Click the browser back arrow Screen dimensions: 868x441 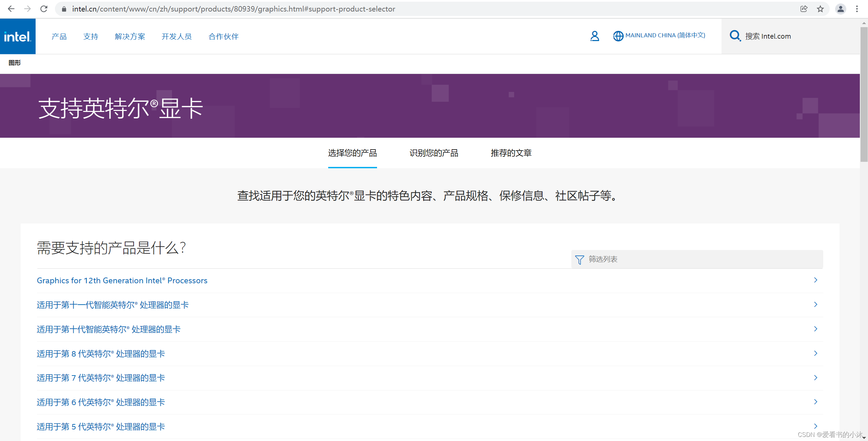[x=11, y=9]
